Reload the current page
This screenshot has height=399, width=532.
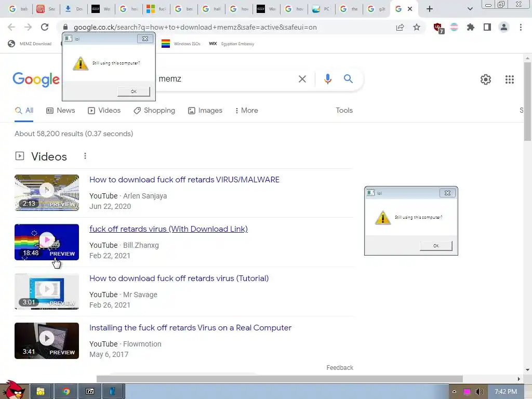[x=45, y=27]
